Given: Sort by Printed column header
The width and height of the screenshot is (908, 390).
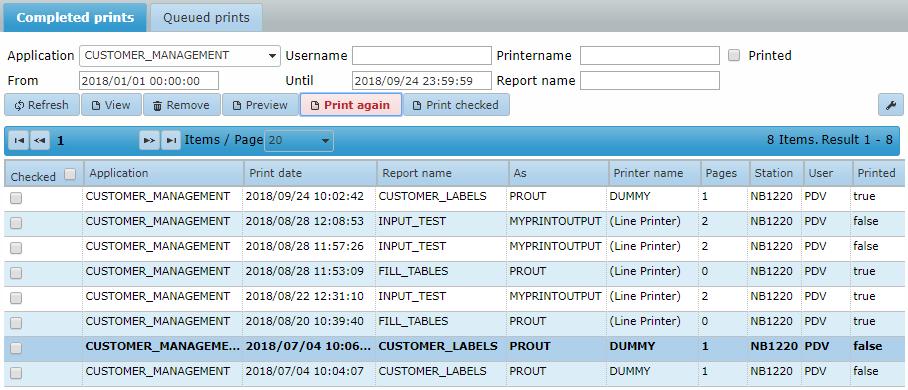Looking at the screenshot, I should 878,173.
